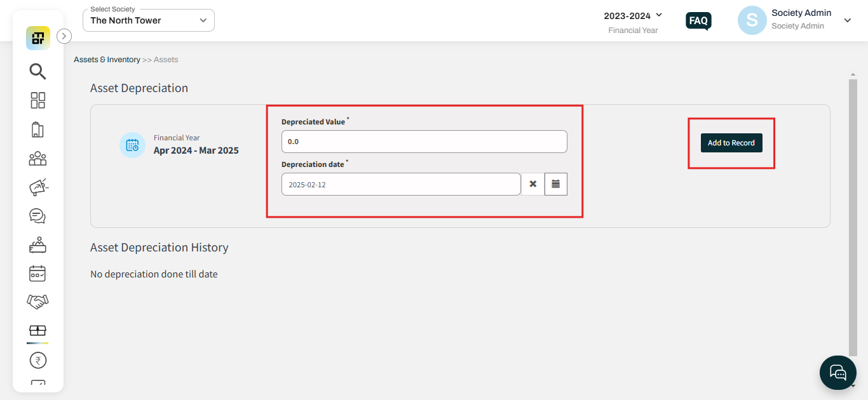Screen dimensions: 868x400
Task: Open the members group icon
Action: tap(37, 158)
